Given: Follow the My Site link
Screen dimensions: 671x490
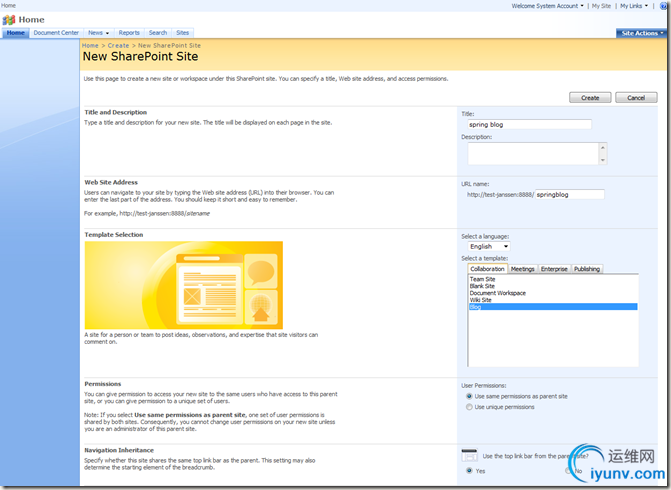Looking at the screenshot, I should click(x=601, y=6).
